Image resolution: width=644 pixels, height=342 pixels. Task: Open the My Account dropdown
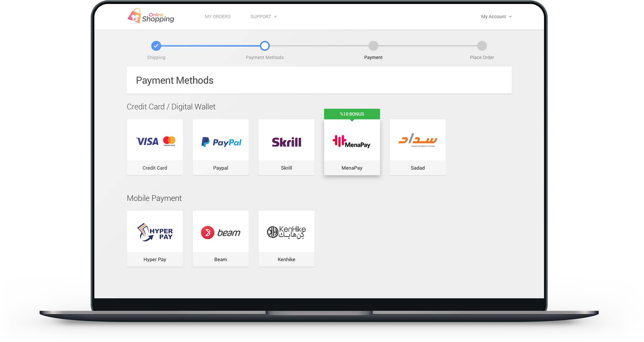[496, 17]
